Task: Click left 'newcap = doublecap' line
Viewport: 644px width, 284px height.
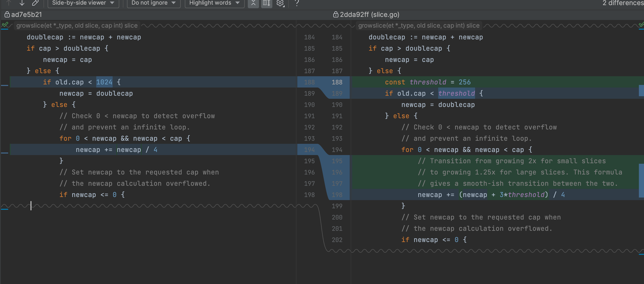Action: (96, 93)
